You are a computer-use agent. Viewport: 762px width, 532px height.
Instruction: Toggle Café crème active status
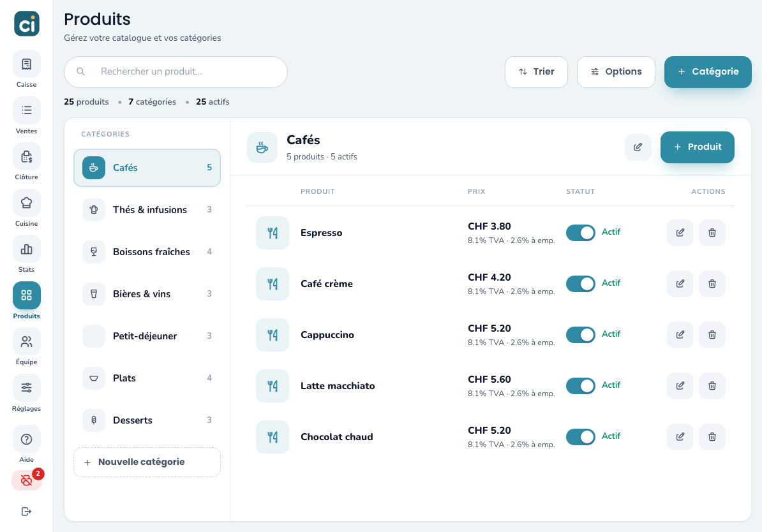[581, 284]
